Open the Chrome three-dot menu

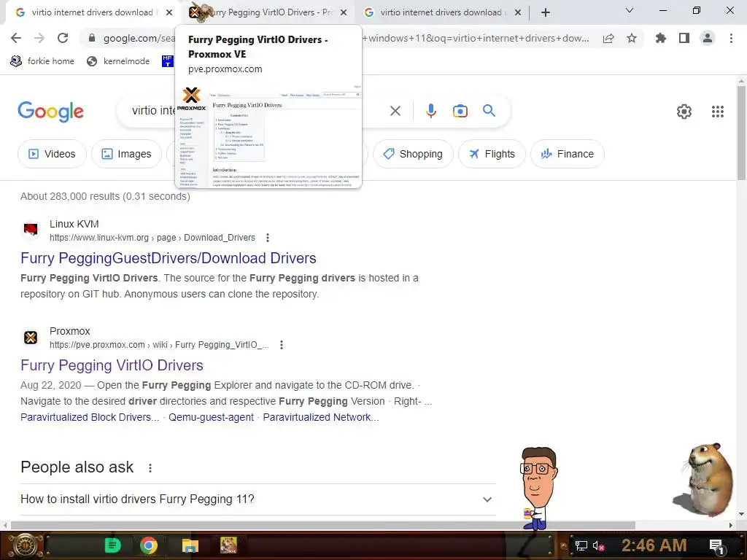(731, 38)
